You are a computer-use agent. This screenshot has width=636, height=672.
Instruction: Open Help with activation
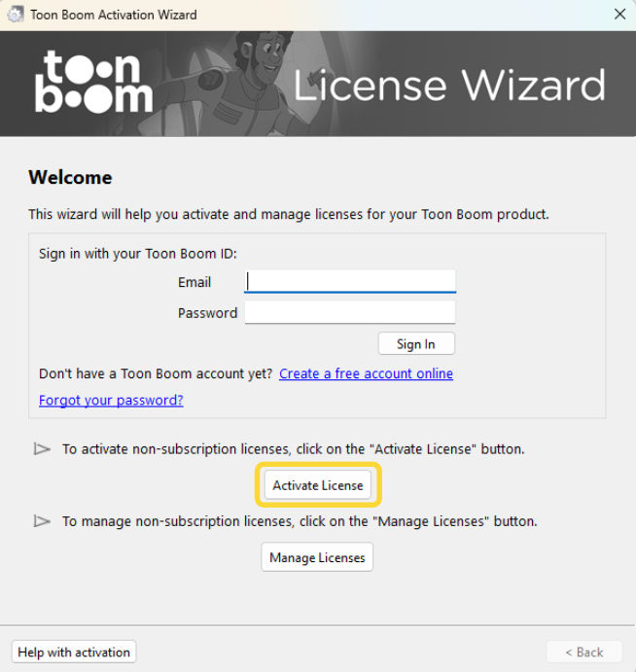[74, 652]
